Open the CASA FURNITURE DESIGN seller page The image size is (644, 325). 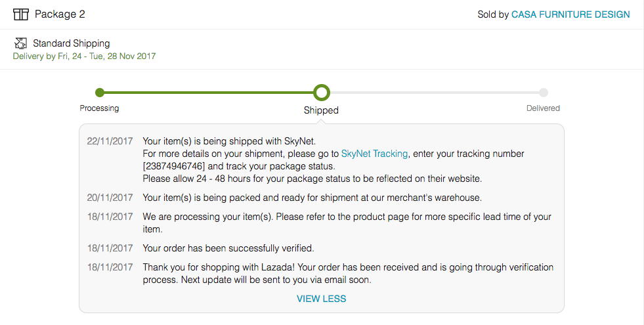tap(570, 14)
